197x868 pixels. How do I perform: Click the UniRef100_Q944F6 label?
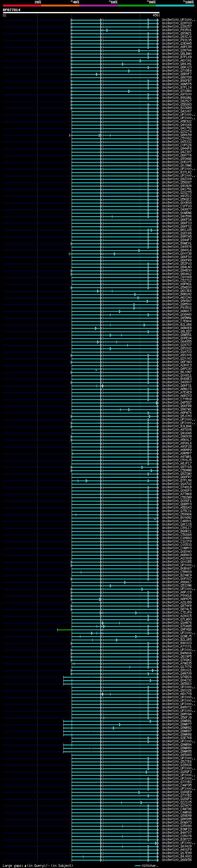[177, 149]
